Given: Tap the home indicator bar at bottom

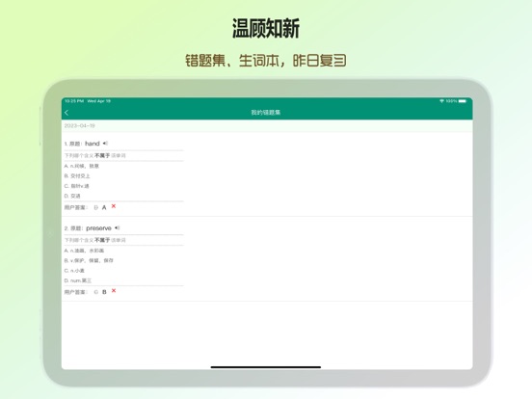Looking at the screenshot, I should (266, 367).
